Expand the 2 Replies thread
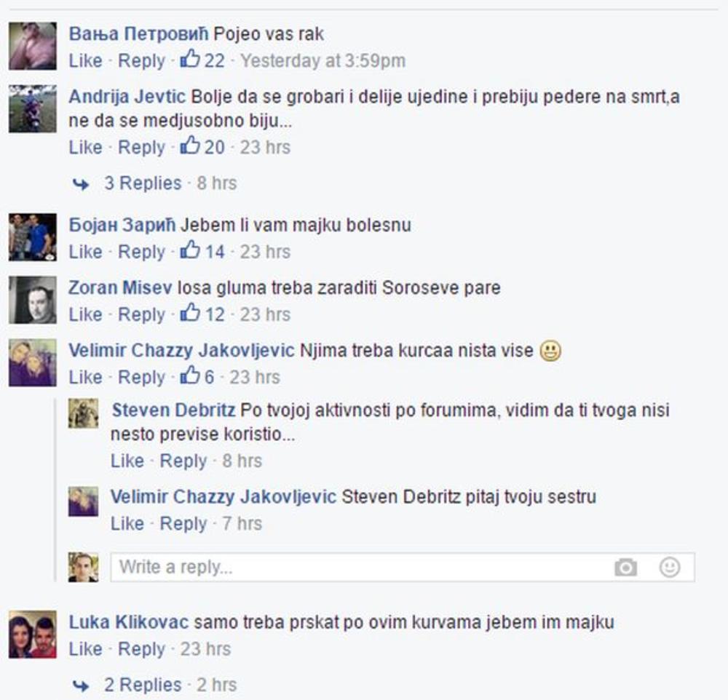This screenshot has height=700, width=728. pyautogui.click(x=143, y=685)
